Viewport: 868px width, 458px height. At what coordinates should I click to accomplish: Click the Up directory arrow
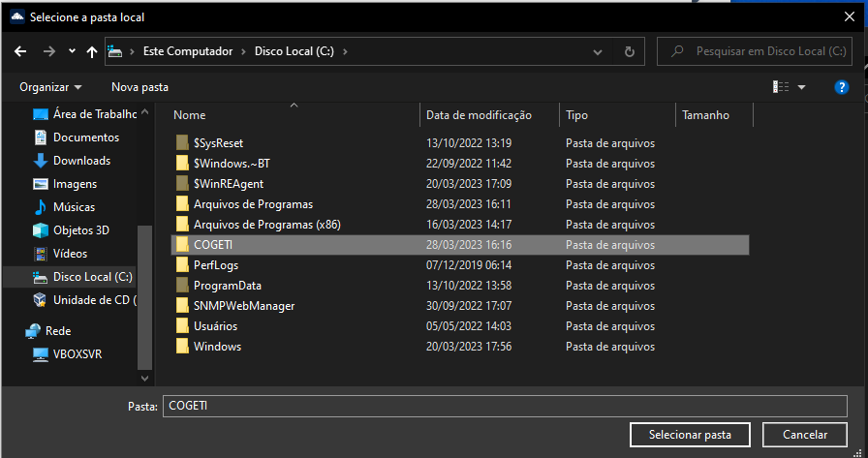click(92, 51)
